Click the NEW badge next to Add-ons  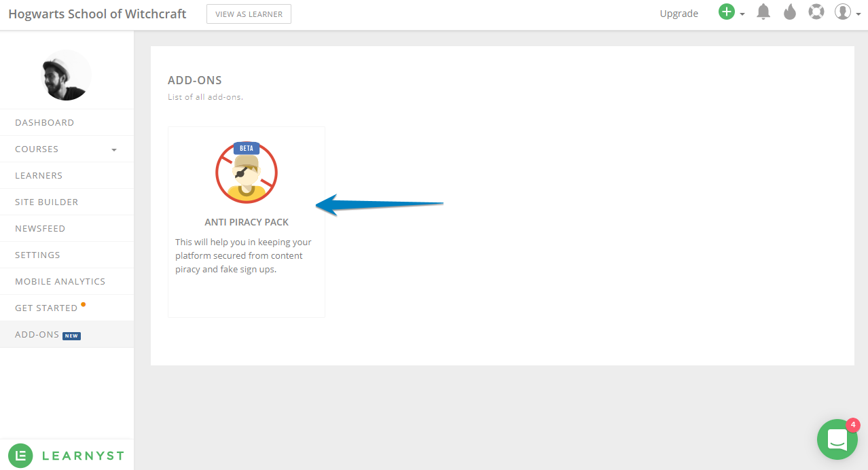click(x=71, y=336)
